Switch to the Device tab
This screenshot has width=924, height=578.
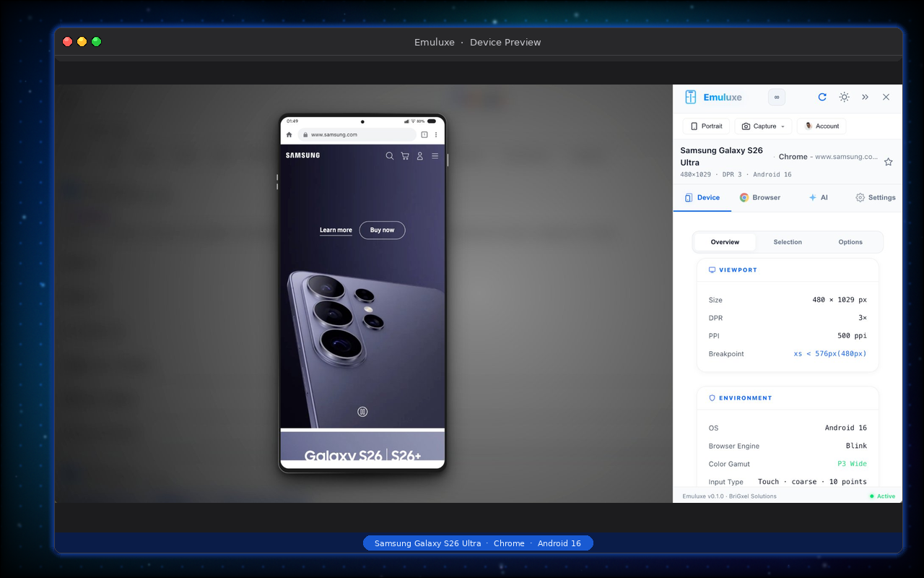(x=702, y=197)
